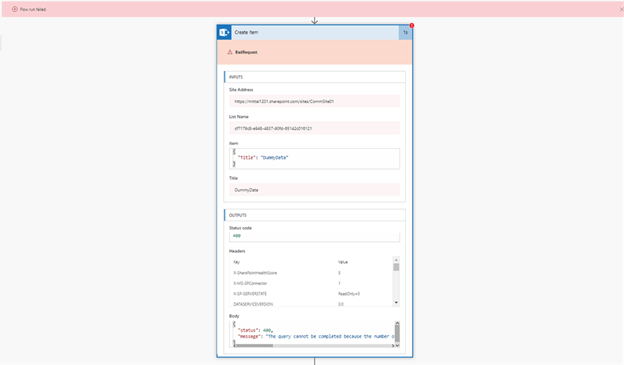This screenshot has width=624, height=365.
Task: Click the Flow run failed error icon
Action: pyautogui.click(x=15, y=9)
